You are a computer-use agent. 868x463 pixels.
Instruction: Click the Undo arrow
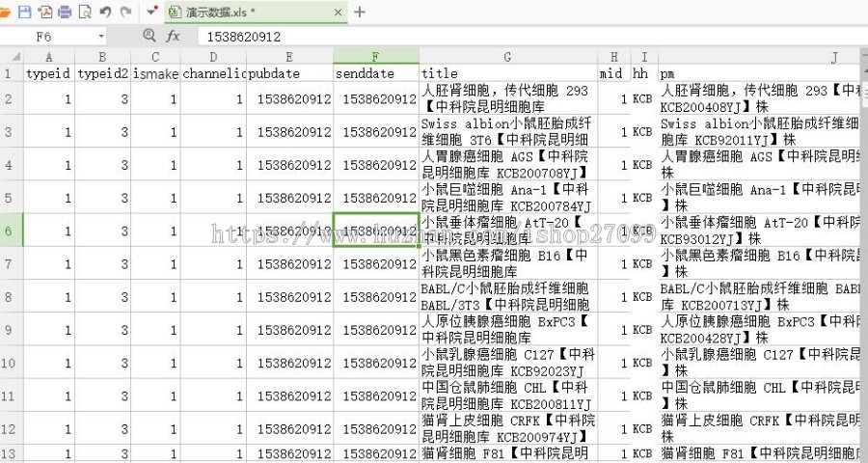point(105,12)
